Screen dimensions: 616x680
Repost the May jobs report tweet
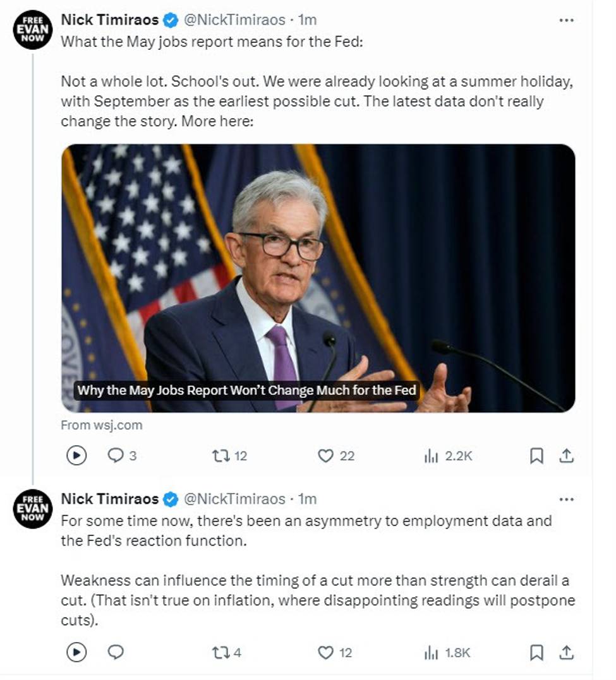point(220,455)
